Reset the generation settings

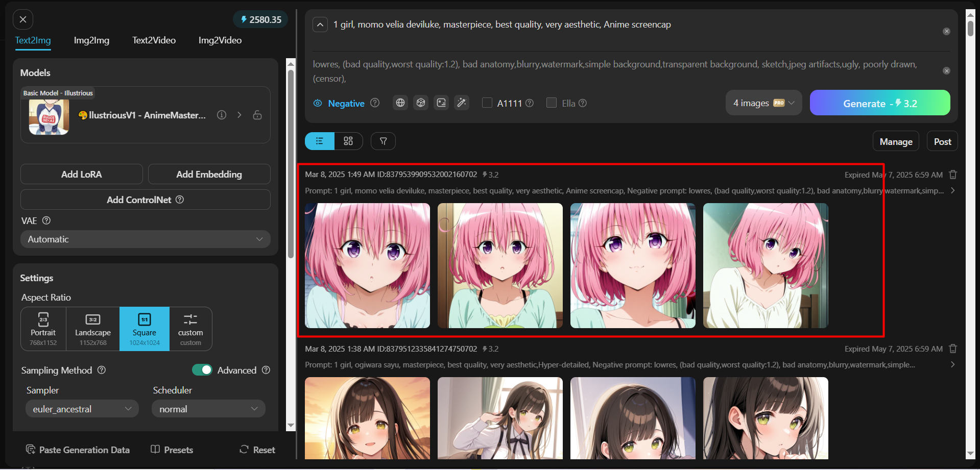[257, 450]
